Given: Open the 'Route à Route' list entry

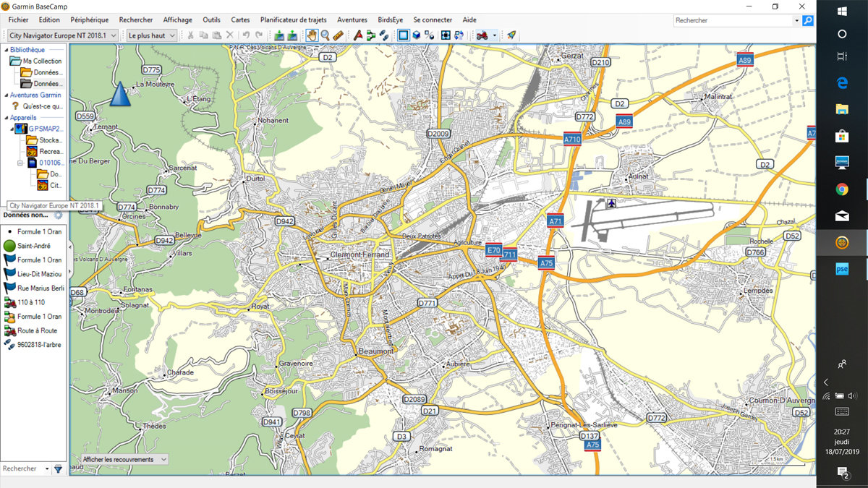Looking at the screenshot, I should click(x=36, y=330).
